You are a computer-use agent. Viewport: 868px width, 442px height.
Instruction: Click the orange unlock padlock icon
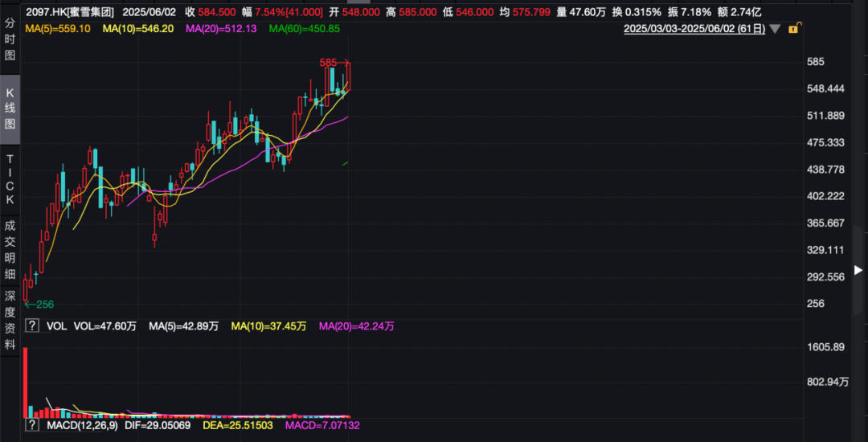793,29
